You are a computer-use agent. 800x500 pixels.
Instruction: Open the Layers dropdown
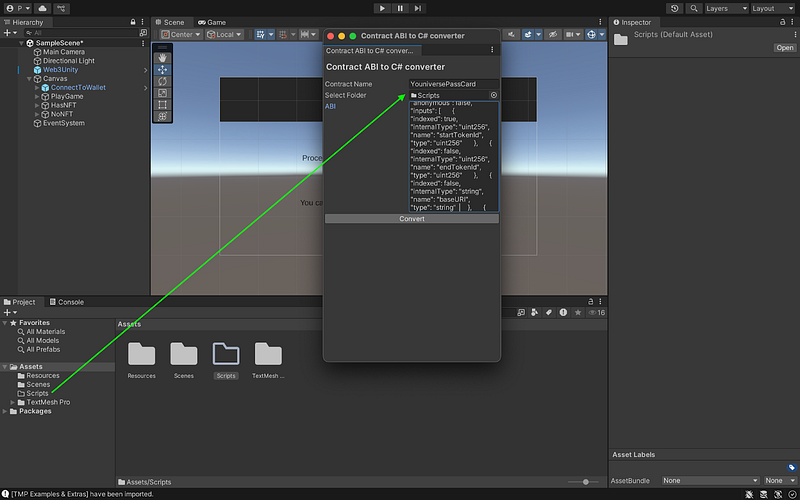727,8
